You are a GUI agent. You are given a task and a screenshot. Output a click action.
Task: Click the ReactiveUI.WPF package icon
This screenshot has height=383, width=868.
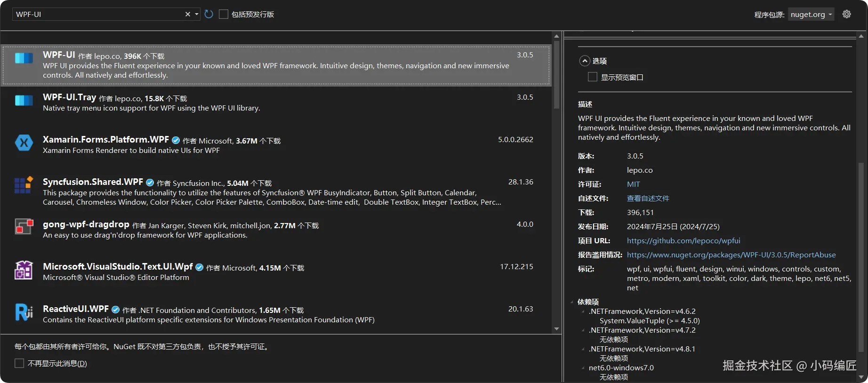click(x=24, y=312)
